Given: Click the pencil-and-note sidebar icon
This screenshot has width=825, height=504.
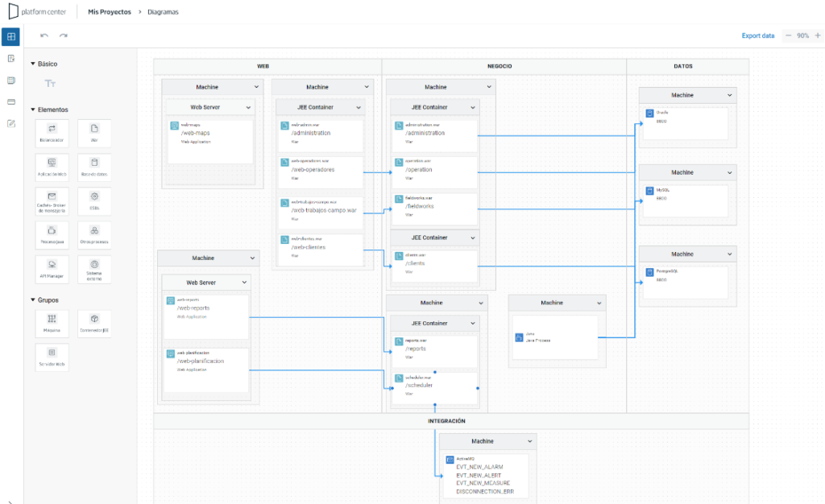Looking at the screenshot, I should click(11, 123).
